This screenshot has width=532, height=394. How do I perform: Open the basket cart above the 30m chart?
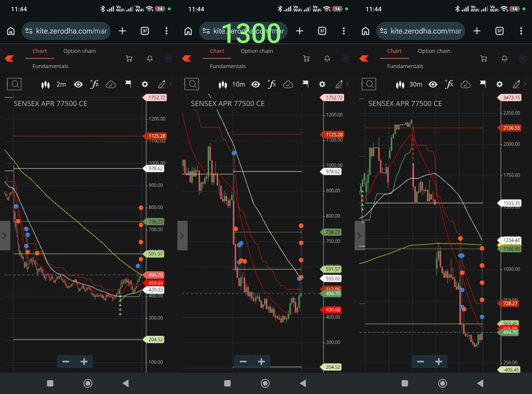[x=484, y=59]
